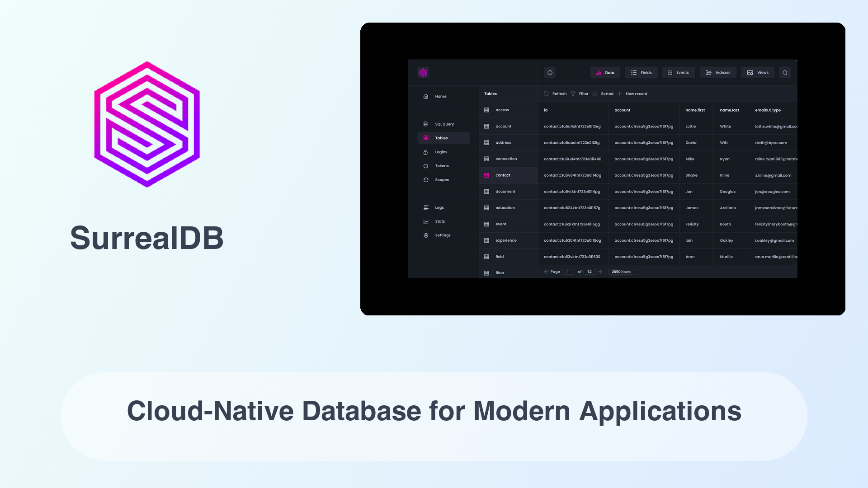Image resolution: width=868 pixels, height=488 pixels.
Task: Click the Logs lines icon
Action: point(425,207)
